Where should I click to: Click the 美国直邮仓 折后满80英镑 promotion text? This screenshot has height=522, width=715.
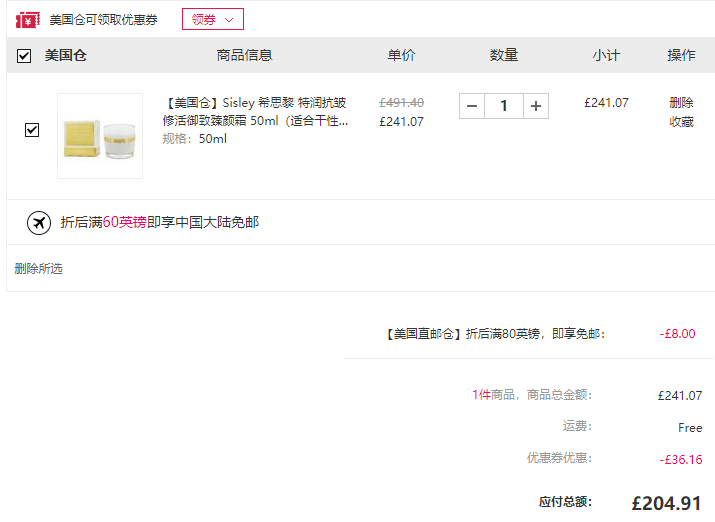pos(494,334)
